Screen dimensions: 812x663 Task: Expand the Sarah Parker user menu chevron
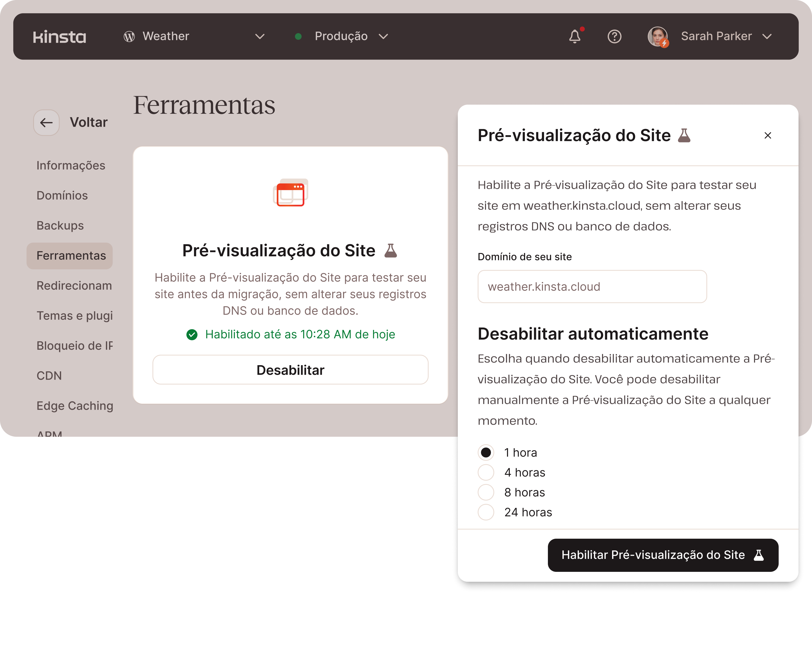click(x=767, y=37)
